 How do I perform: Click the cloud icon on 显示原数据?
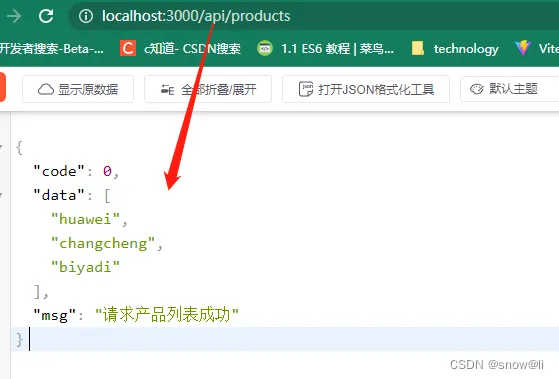click(x=46, y=89)
